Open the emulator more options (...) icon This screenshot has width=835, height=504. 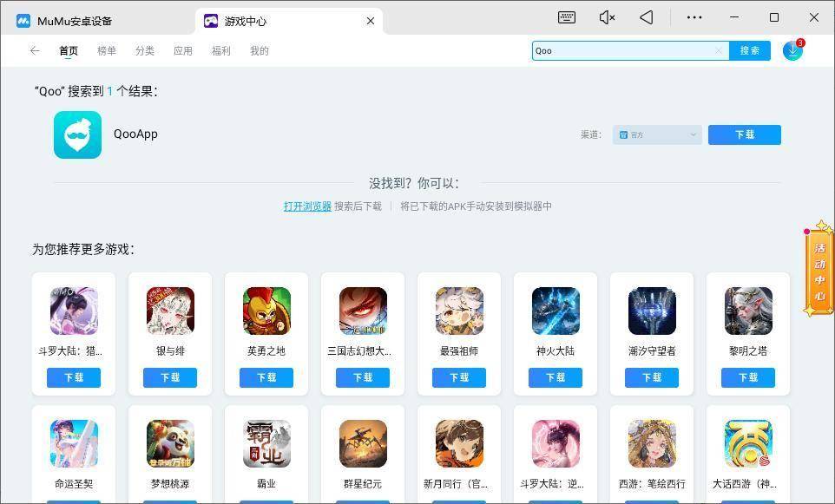[x=694, y=17]
